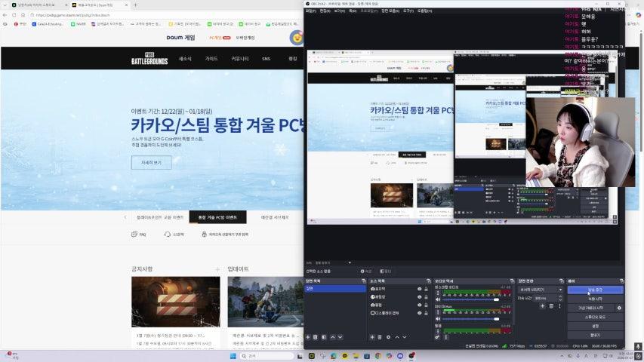Open the scene transition type dropdown
The image size is (644, 362).
click(x=541, y=289)
